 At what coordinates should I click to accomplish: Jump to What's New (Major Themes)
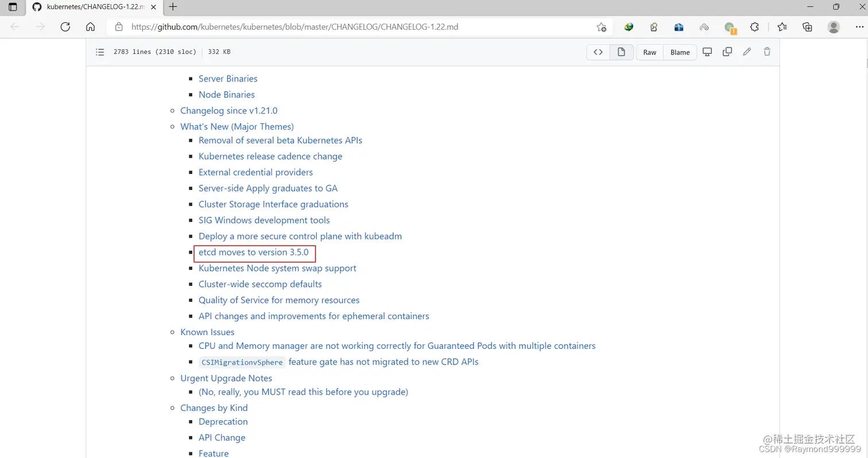coord(237,126)
